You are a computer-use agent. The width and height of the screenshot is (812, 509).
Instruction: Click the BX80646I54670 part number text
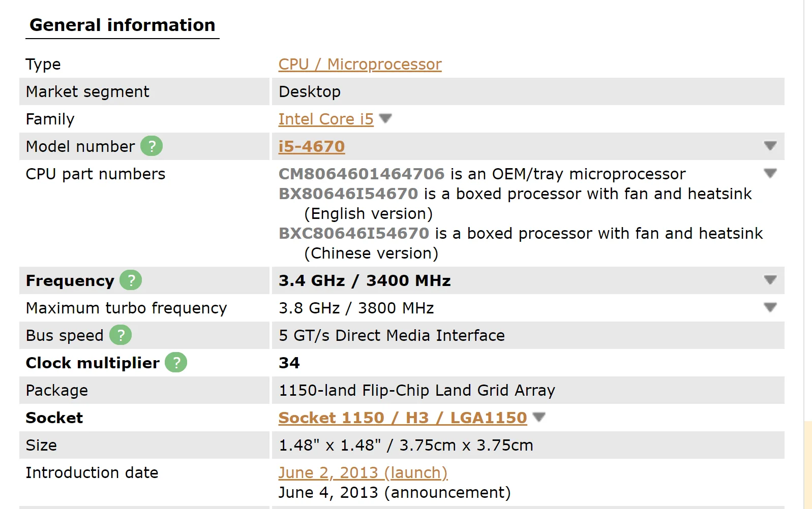(x=348, y=194)
